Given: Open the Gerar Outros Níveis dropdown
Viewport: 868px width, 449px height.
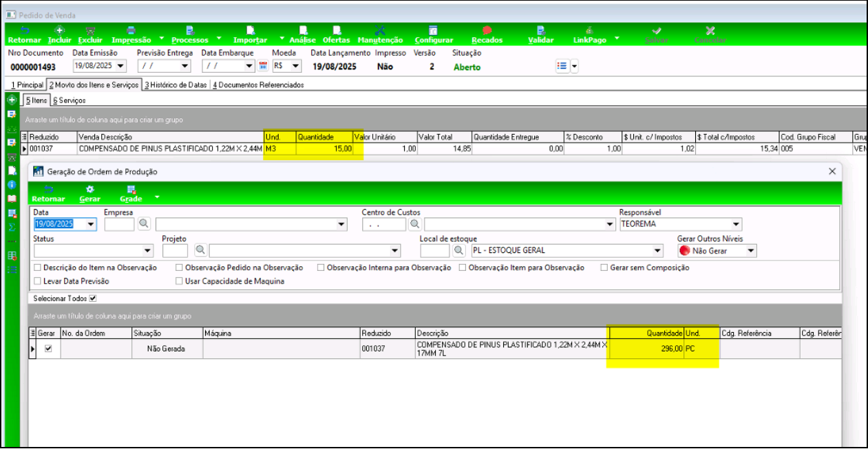Looking at the screenshot, I should [x=750, y=251].
